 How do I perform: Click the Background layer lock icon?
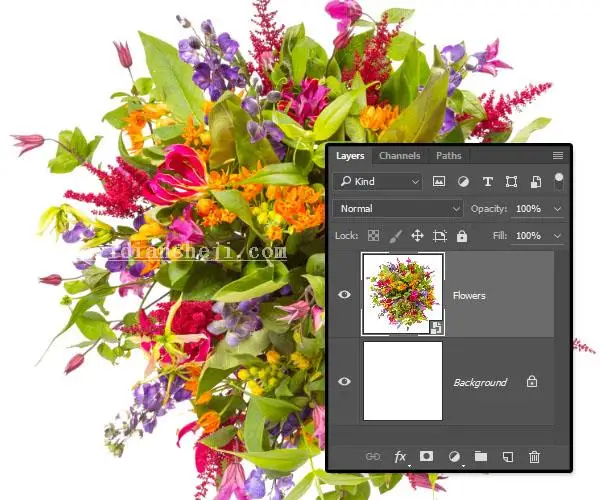532,381
